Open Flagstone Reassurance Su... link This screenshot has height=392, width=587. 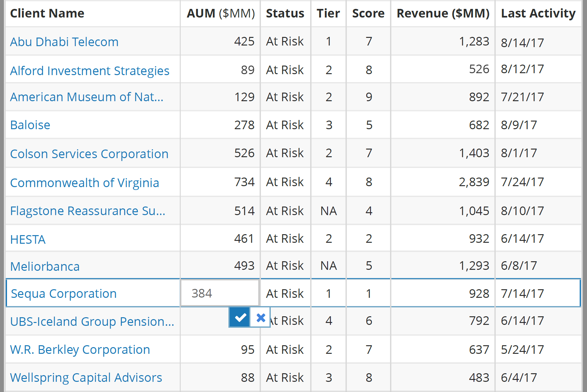(88, 211)
